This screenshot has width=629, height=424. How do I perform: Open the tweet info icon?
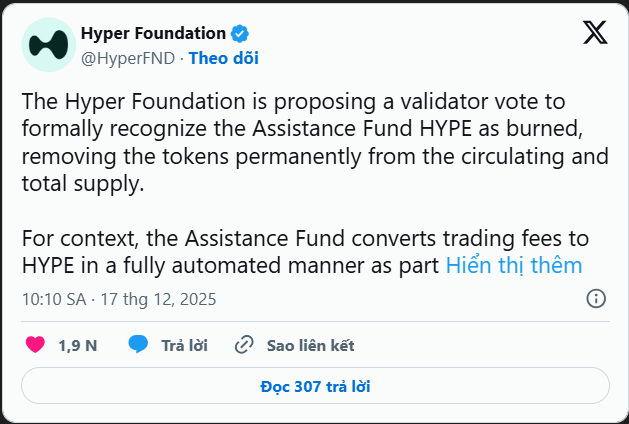(x=595, y=298)
